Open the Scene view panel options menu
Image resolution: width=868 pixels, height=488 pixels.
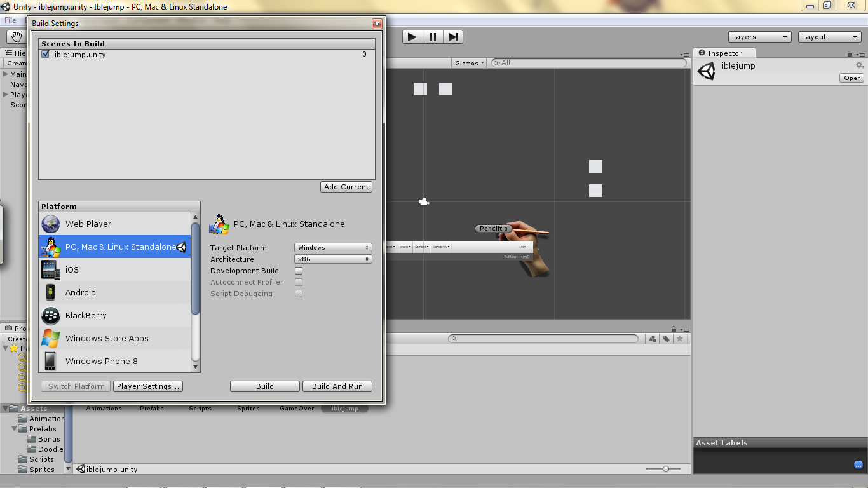point(684,55)
